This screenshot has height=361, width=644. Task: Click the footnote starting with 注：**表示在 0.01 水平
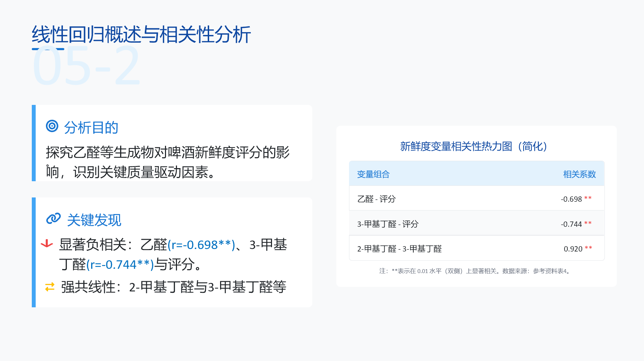point(475,271)
